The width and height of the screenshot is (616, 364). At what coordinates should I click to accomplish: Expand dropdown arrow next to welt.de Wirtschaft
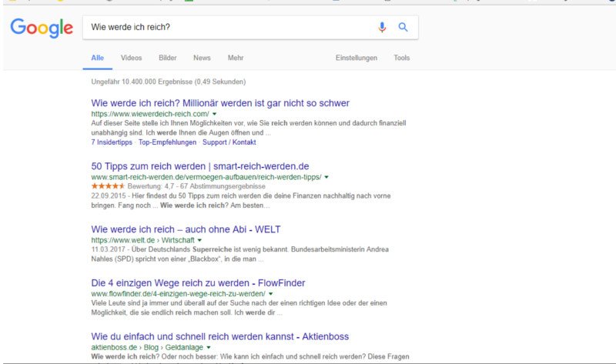pos(199,240)
